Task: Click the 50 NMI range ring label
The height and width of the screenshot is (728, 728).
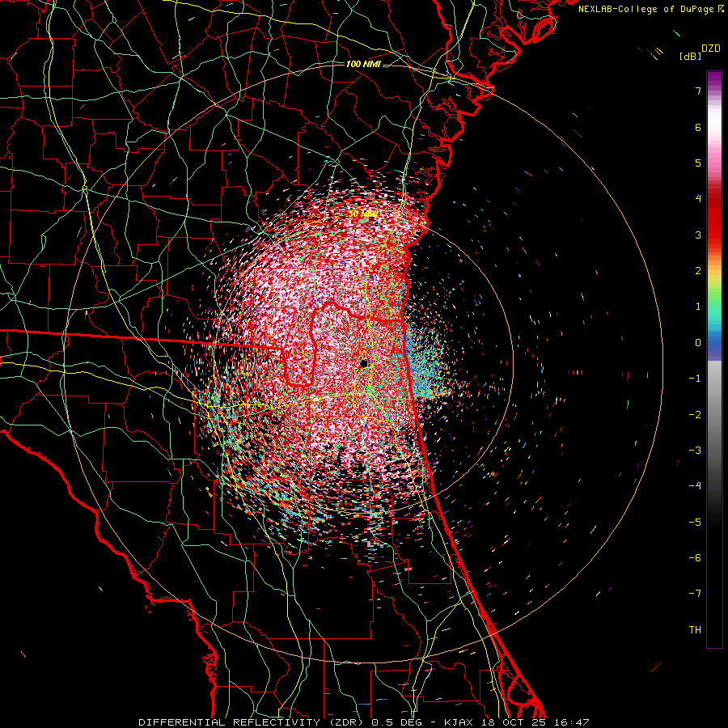Action: [x=362, y=214]
